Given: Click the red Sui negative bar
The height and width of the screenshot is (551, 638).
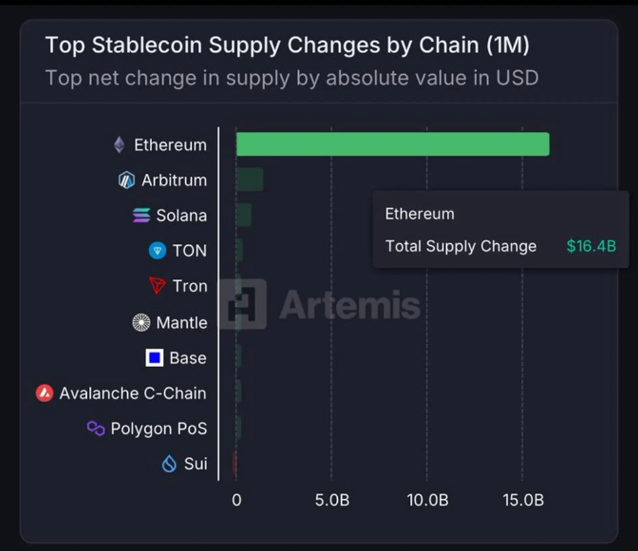Looking at the screenshot, I should pos(235,463).
